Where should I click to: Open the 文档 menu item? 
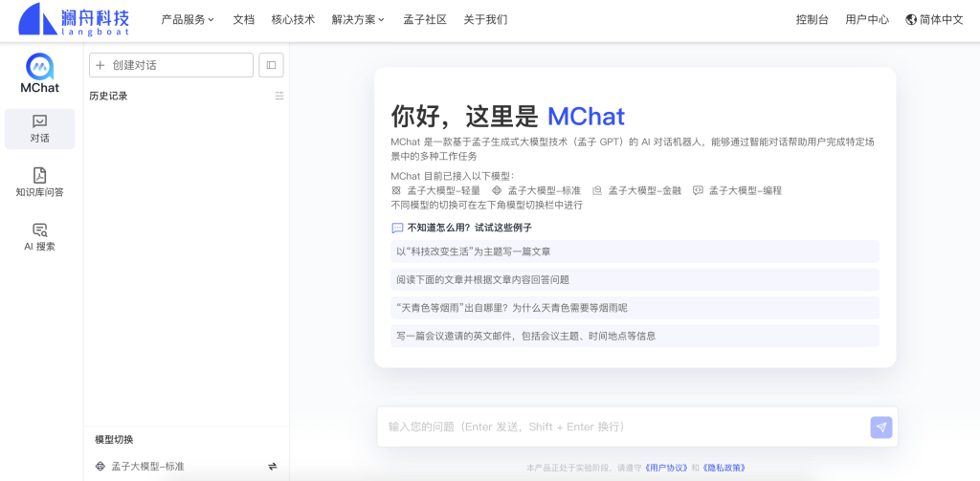244,19
